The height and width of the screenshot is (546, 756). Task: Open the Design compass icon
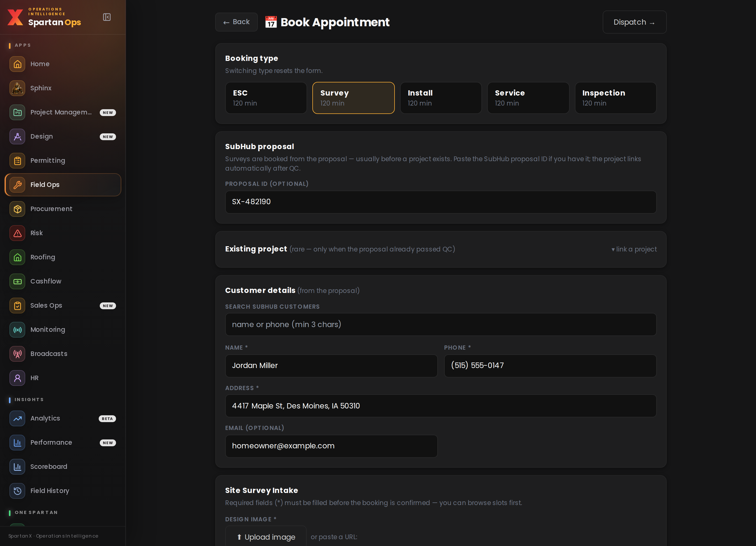click(17, 136)
